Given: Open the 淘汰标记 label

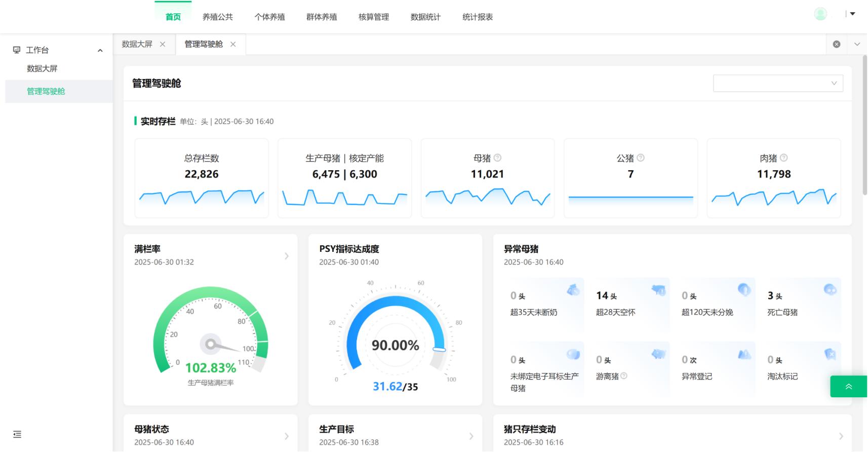Looking at the screenshot, I should click(782, 376).
